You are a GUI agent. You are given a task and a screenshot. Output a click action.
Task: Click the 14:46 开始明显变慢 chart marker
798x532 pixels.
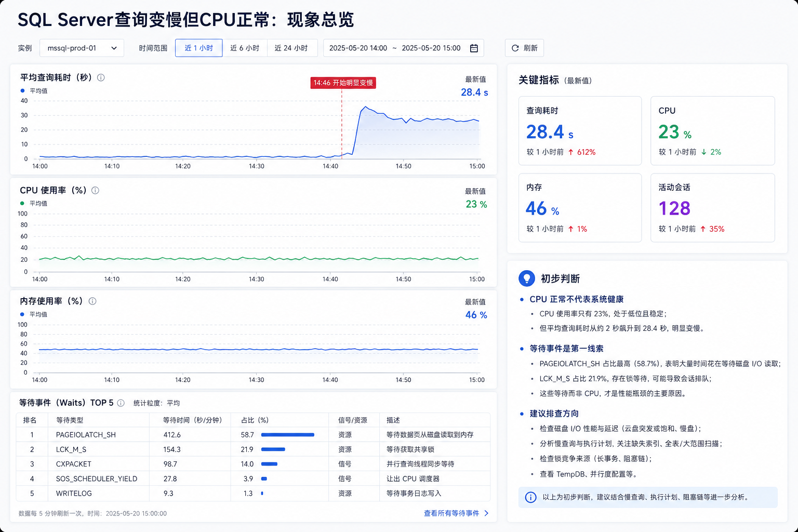tap(343, 83)
